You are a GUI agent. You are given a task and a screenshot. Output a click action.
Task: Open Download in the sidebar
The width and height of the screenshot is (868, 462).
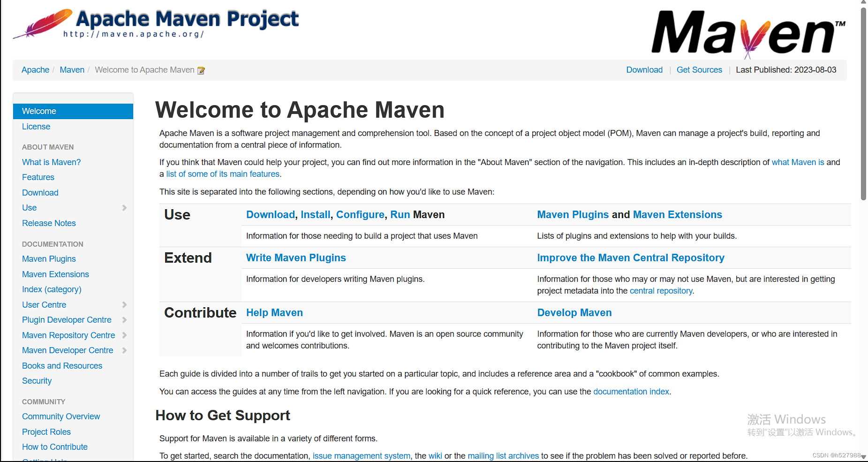click(x=40, y=193)
